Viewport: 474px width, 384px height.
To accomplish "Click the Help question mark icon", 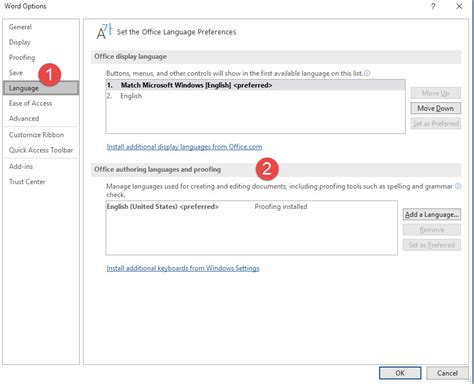I will (x=433, y=6).
